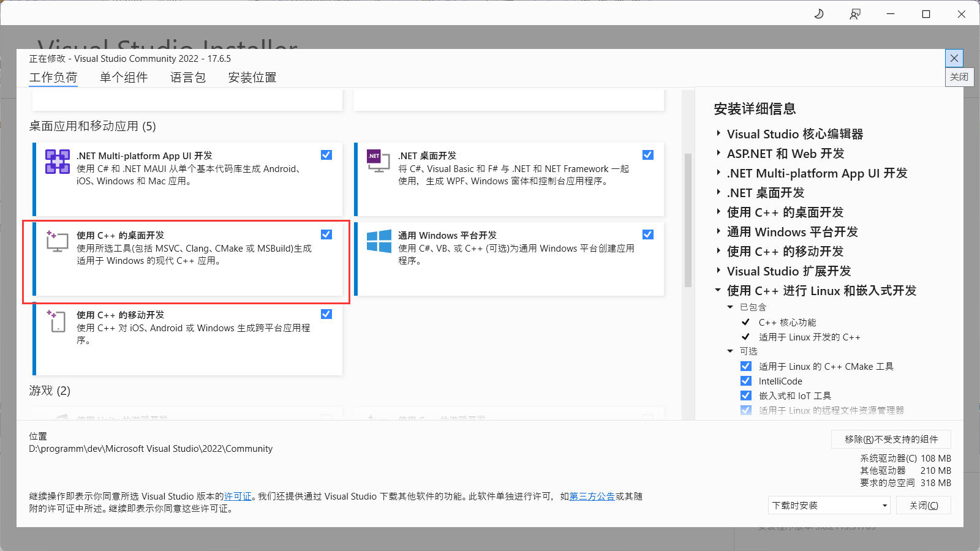Uncheck 通用 Windows 平台开发 workload checkbox
The width and height of the screenshot is (980, 551).
coord(648,234)
